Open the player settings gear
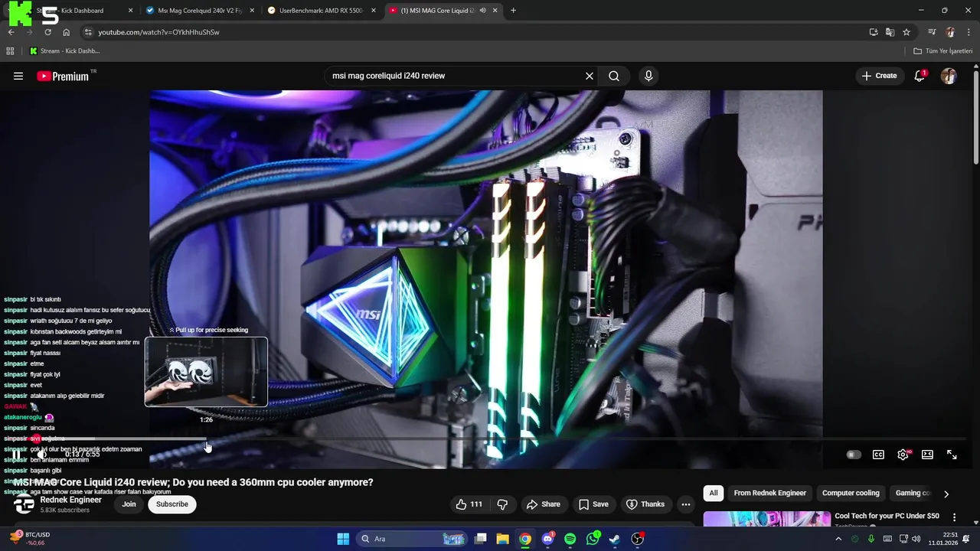980x551 pixels. pos(903,455)
